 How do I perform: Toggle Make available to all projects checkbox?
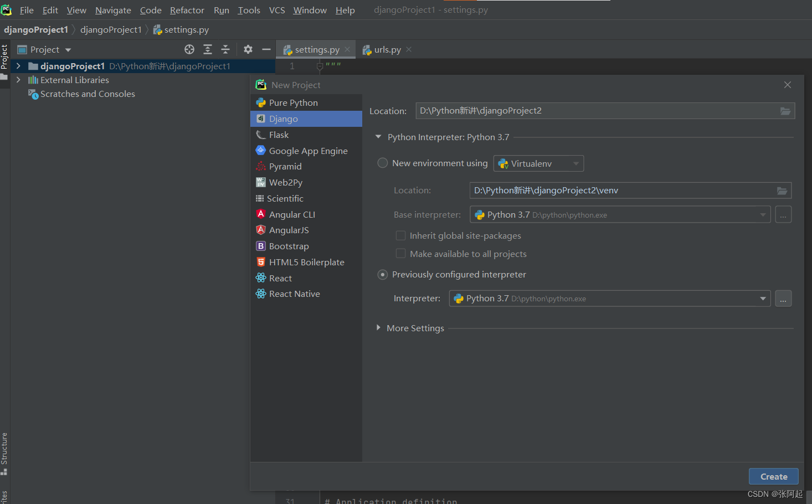click(x=400, y=254)
